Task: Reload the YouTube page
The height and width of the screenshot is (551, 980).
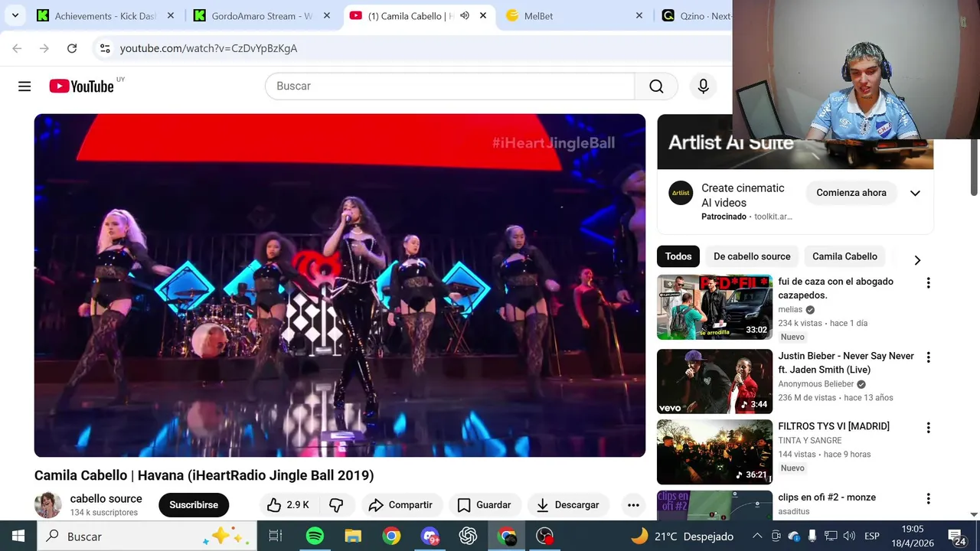Action: pyautogui.click(x=72, y=48)
